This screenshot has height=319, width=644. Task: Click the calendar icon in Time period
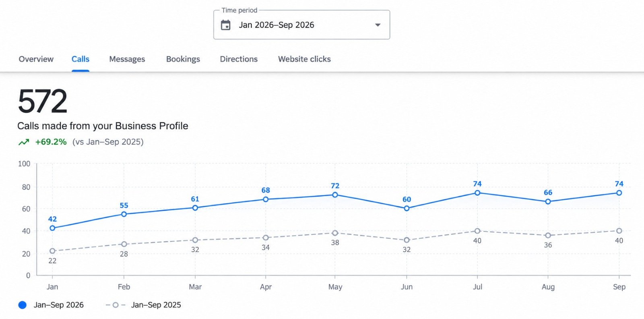[x=226, y=25]
